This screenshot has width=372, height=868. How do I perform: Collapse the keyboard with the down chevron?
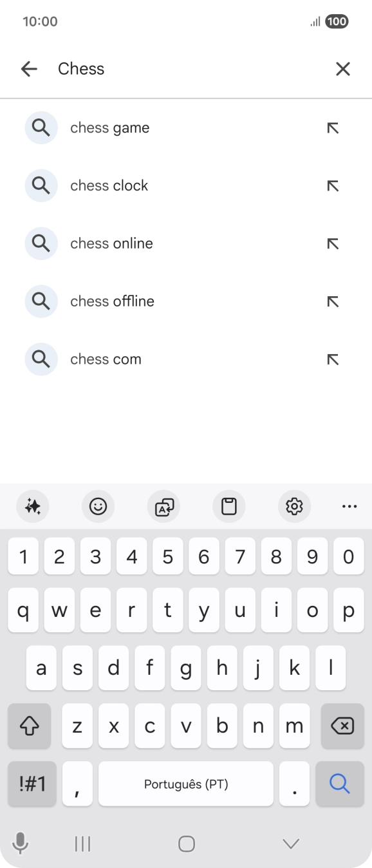[x=291, y=842]
